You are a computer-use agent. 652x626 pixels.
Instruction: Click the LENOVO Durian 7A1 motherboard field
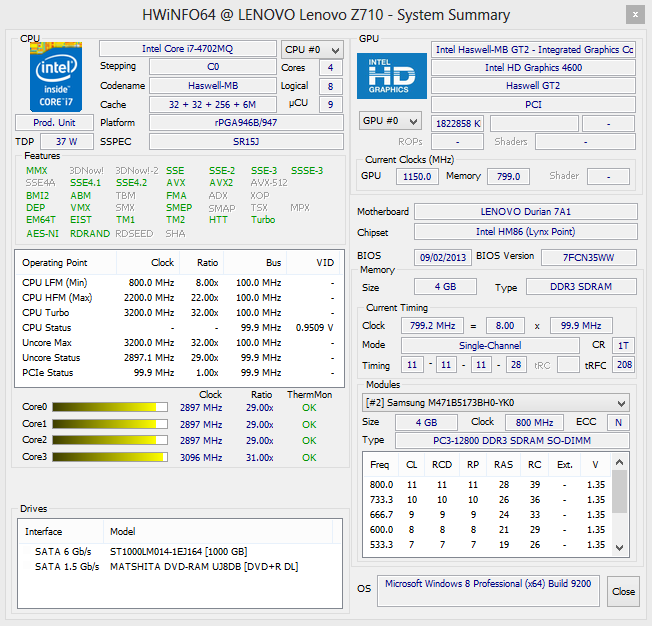[x=526, y=212]
